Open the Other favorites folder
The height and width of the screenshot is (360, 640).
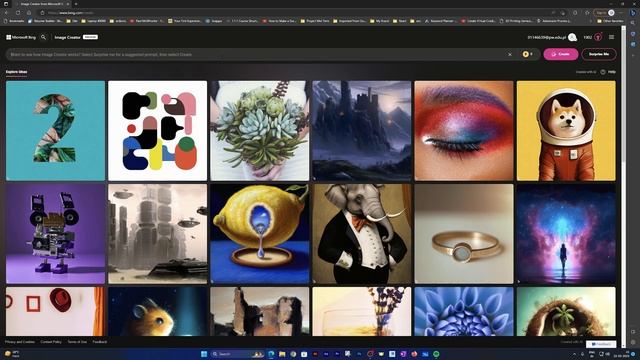click(610, 20)
